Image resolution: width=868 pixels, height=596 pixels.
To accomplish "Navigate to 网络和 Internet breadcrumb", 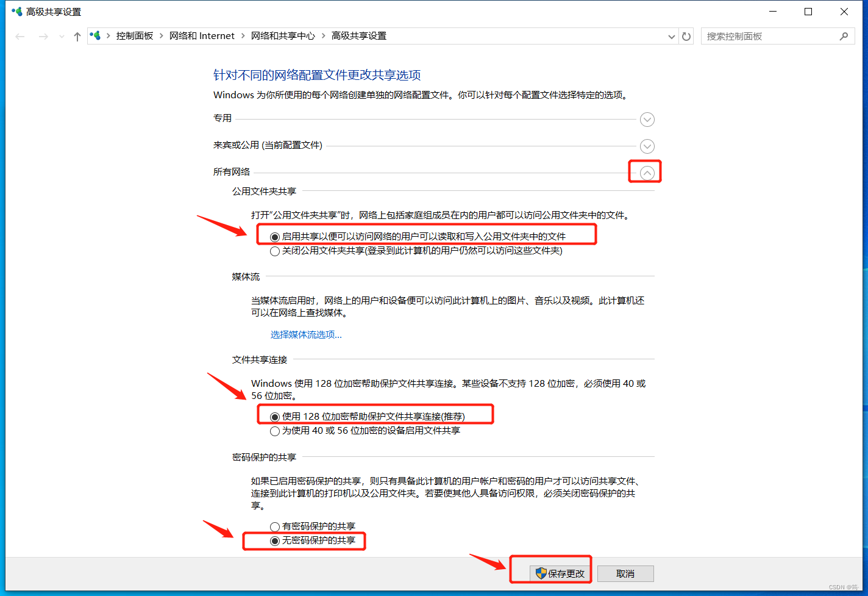I will (202, 36).
